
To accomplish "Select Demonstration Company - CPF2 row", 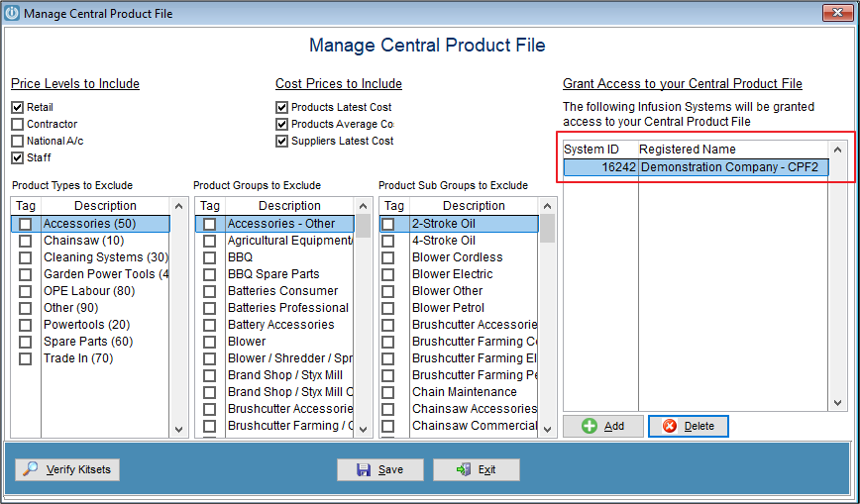I will pyautogui.click(x=696, y=167).
